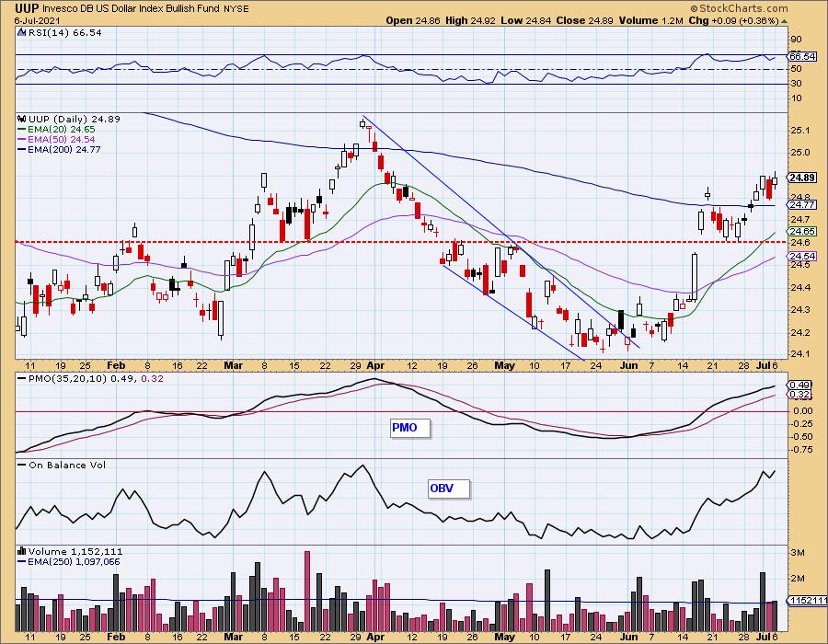Click the blue EMA(200) legend line swatch
This screenshot has height=644, width=828.
point(22,149)
